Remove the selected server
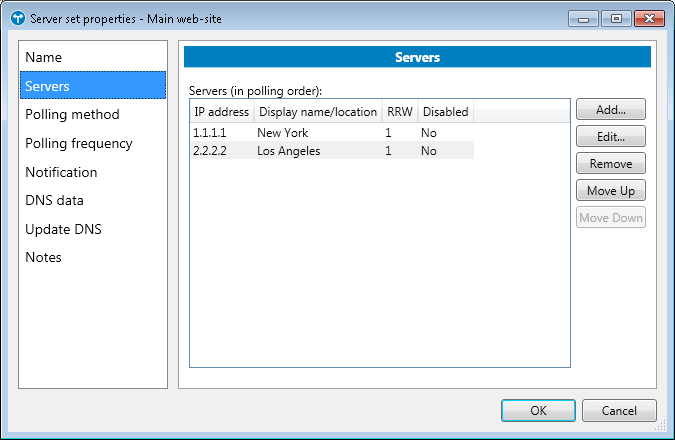Image resolution: width=675 pixels, height=440 pixels. (x=610, y=163)
